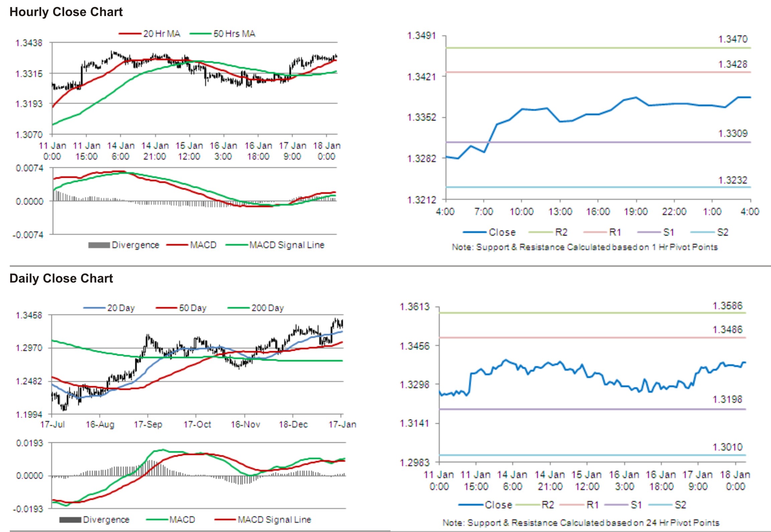The width and height of the screenshot is (771, 532).
Task: Click the 0.0074 hourly MACD axis value
Action: click(x=29, y=168)
